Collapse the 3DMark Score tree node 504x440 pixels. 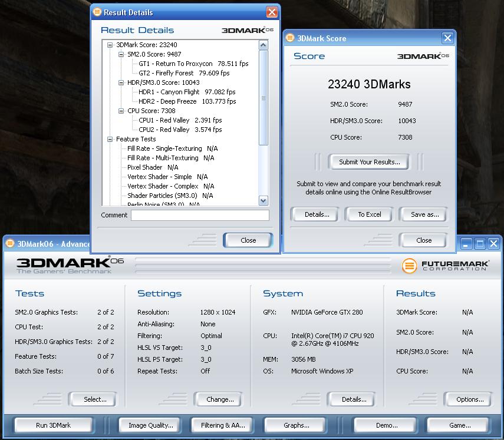point(110,45)
